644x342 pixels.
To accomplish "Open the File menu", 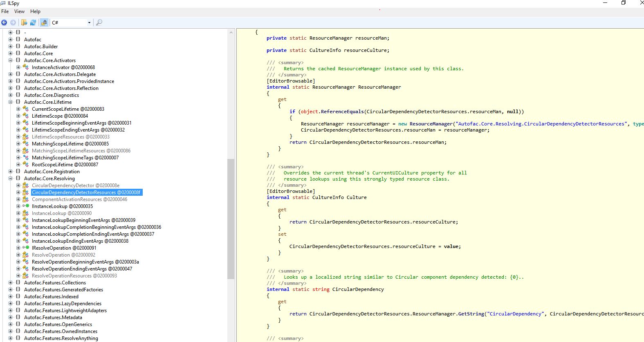I will 5,11.
